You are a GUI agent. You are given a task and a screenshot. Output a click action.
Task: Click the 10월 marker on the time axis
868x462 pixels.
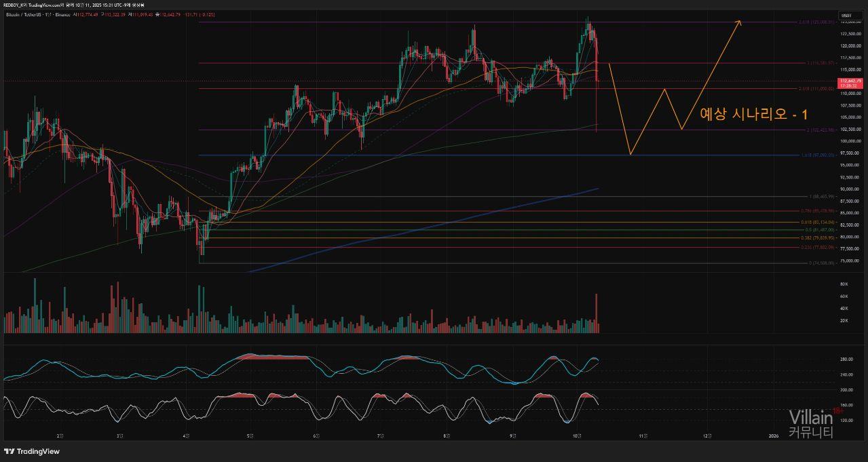(x=577, y=435)
